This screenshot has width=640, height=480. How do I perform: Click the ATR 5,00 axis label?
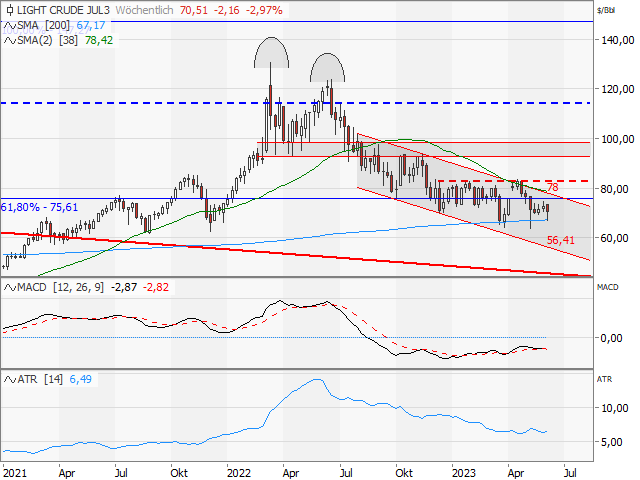tap(611, 442)
